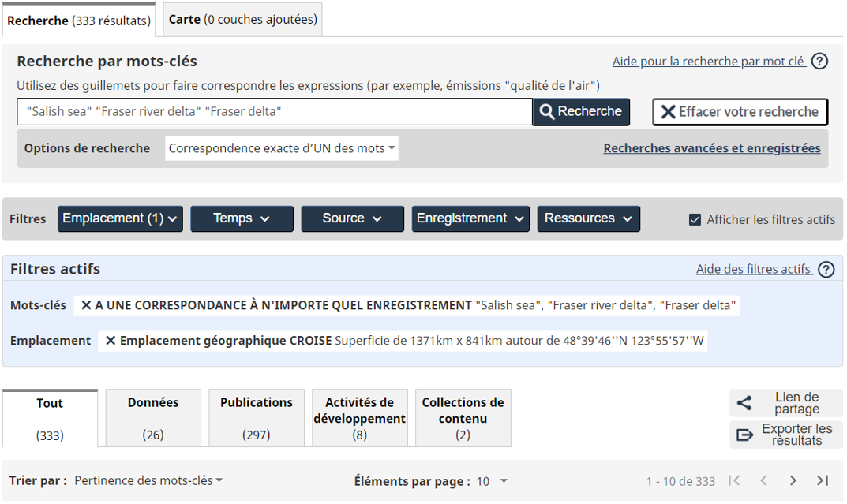This screenshot has height=504, width=847.
Task: Open the Correspondence exacte d'UN des mots dropdown
Action: 281,148
